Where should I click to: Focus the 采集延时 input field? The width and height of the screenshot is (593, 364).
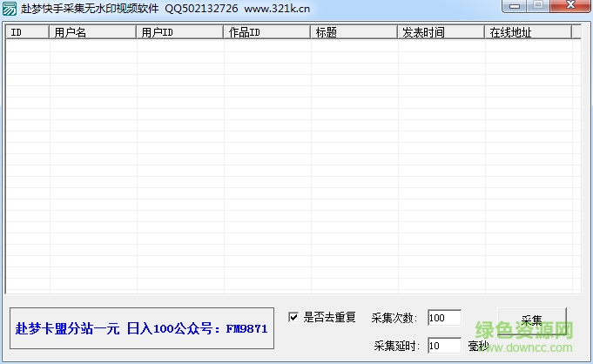point(444,346)
